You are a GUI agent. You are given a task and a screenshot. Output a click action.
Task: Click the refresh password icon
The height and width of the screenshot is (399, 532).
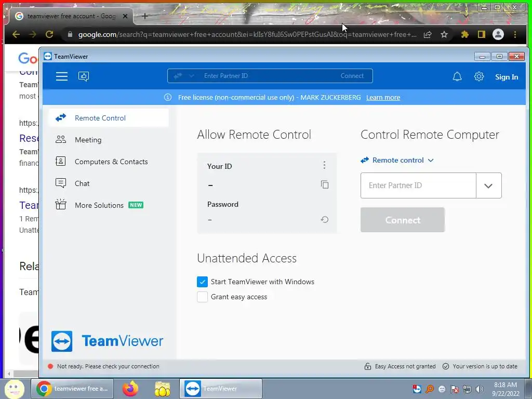(325, 220)
